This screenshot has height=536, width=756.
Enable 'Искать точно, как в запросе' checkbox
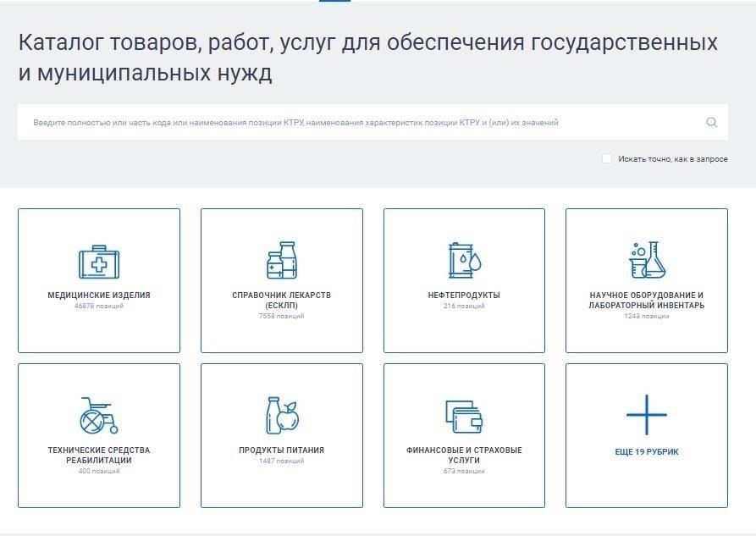coord(607,158)
